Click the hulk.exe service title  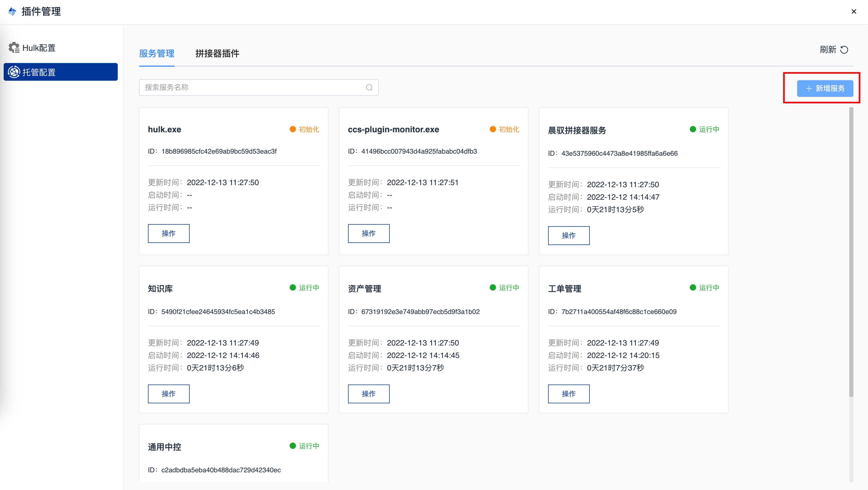tap(164, 129)
